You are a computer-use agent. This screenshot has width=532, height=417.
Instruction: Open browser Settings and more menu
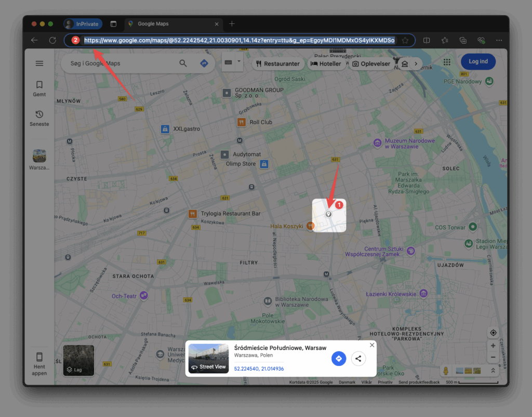pyautogui.click(x=499, y=41)
